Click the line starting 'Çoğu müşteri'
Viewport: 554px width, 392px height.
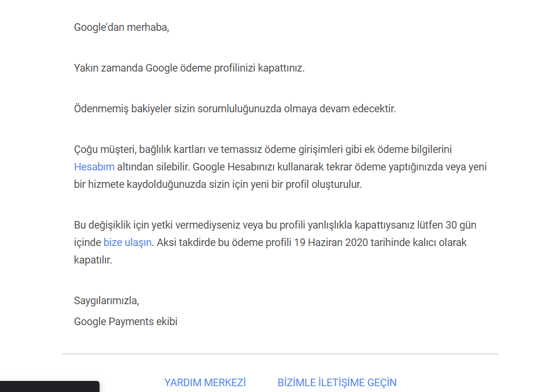[262, 149]
